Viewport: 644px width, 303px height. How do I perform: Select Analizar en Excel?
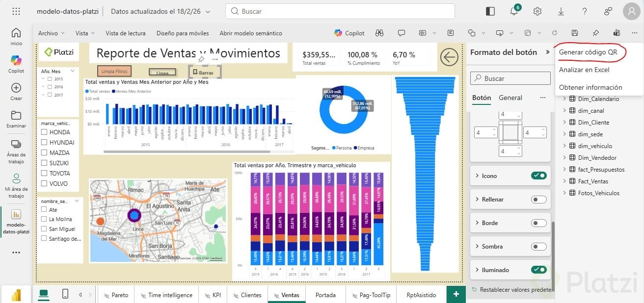click(584, 70)
